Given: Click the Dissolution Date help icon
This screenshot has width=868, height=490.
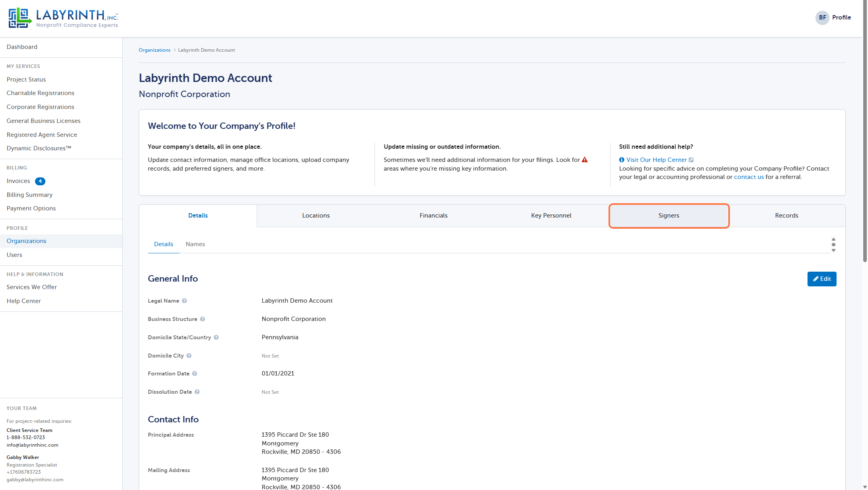Looking at the screenshot, I should (x=197, y=392).
